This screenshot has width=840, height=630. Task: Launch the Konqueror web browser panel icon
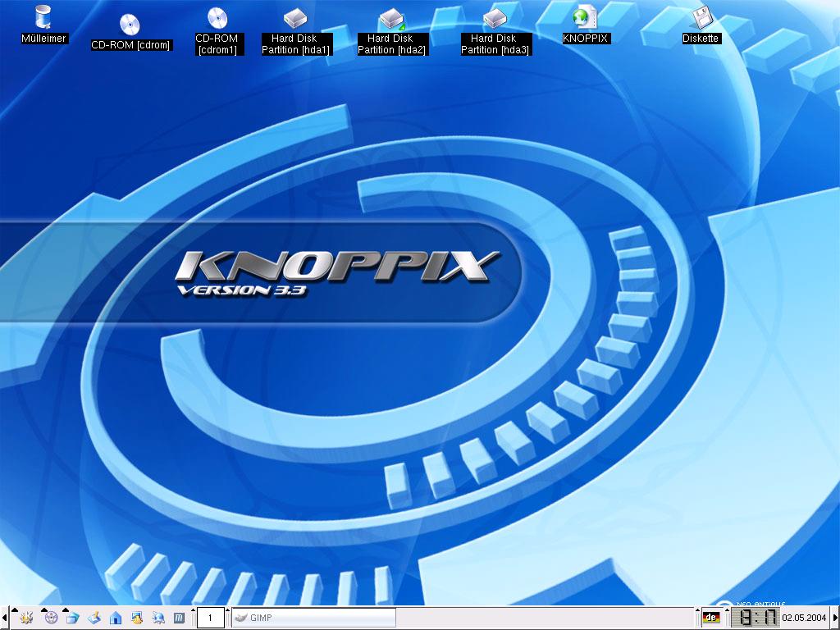point(158,618)
